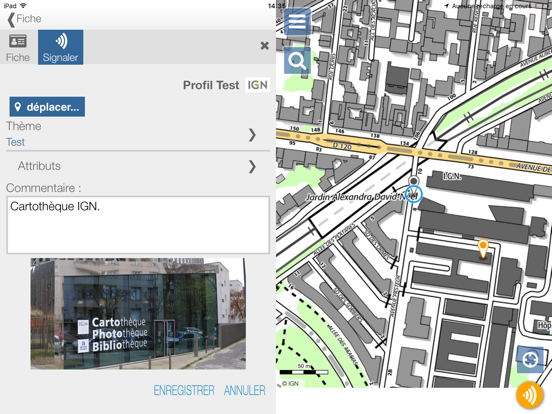Expand the Attributs chevron

(x=252, y=167)
